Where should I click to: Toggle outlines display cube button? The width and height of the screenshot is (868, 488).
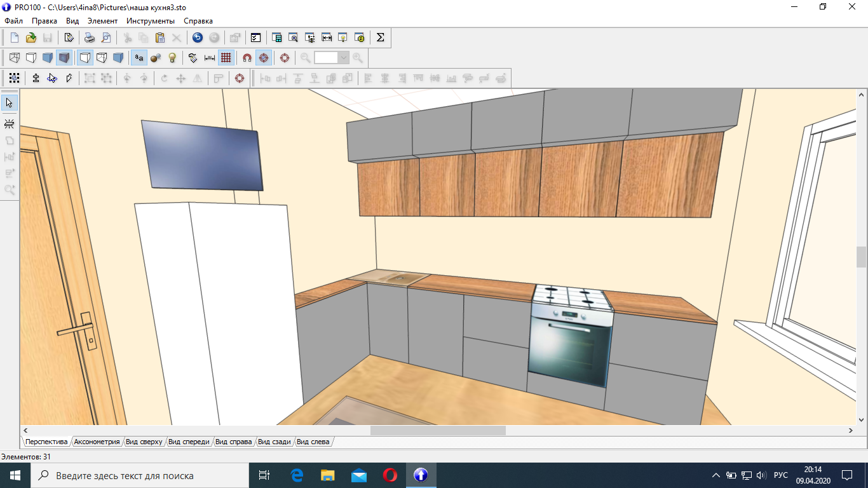(x=85, y=58)
